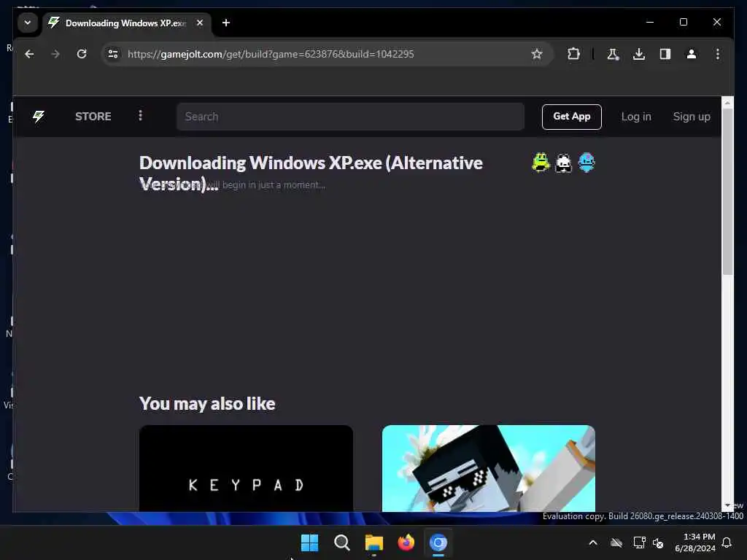Switch to Chromium in the taskbar
The width and height of the screenshot is (747, 560).
438,542
